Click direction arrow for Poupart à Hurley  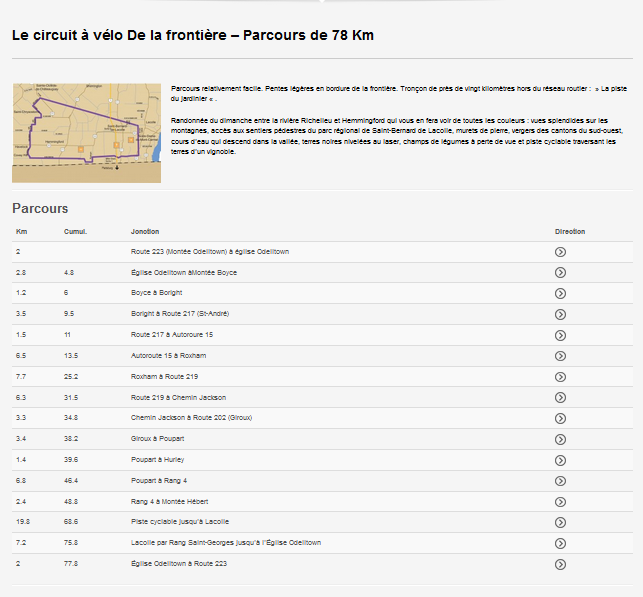coord(560,459)
